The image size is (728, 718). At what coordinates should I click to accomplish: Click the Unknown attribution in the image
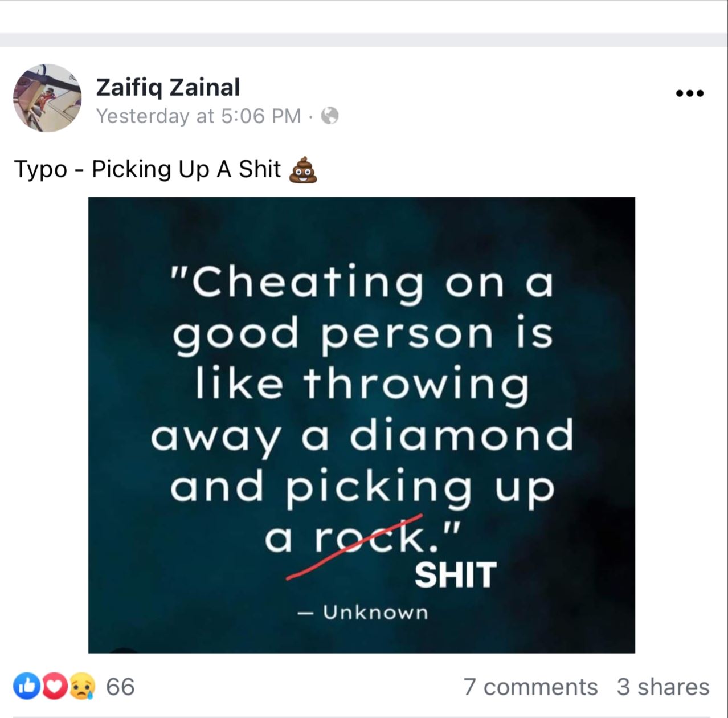(375, 613)
